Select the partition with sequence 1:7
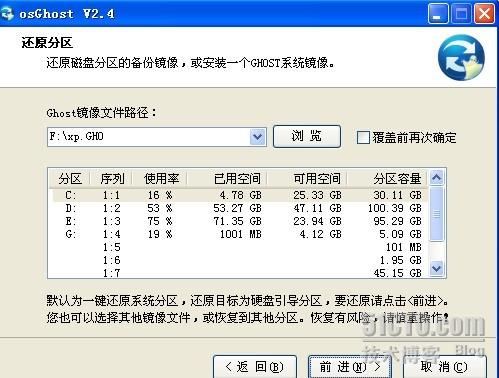The height and width of the screenshot is (378, 499). coord(238,273)
